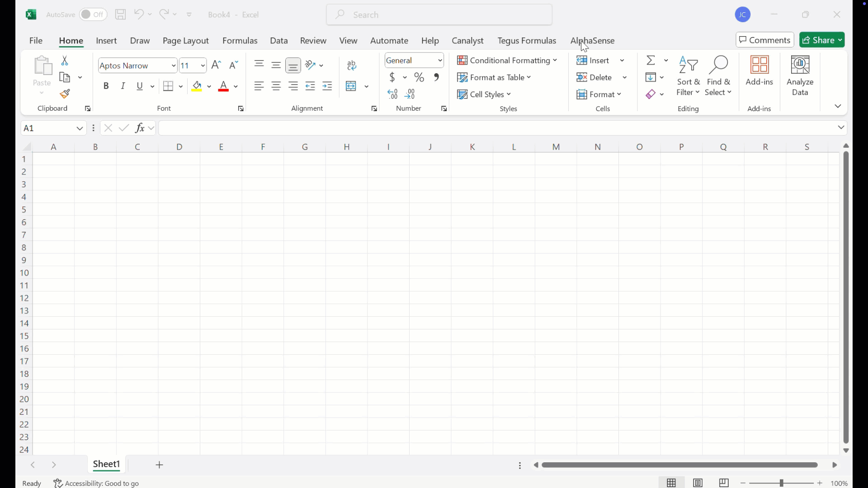This screenshot has width=868, height=488.
Task: Click the Insert Function fx icon
Action: [x=140, y=128]
